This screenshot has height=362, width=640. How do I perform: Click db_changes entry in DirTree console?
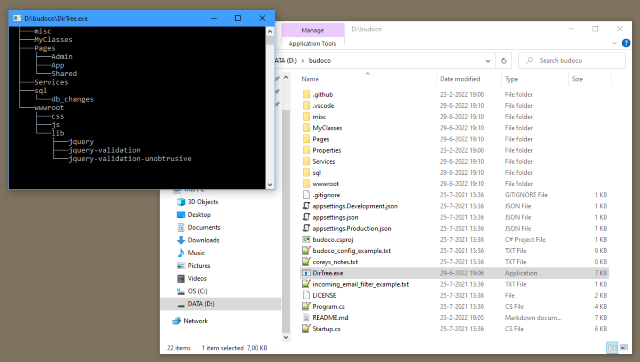(72, 99)
